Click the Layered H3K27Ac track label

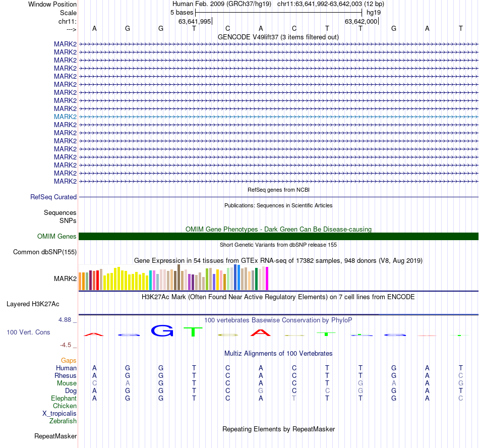coord(33,304)
